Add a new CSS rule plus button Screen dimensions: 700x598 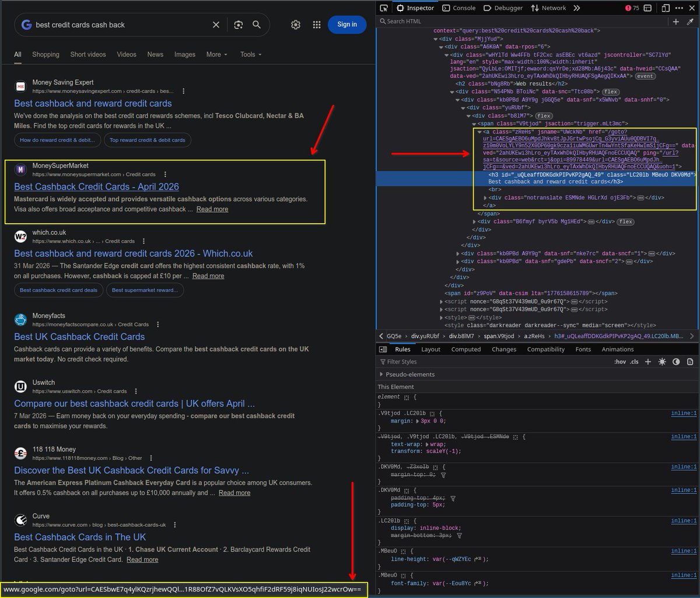pyautogui.click(x=648, y=362)
